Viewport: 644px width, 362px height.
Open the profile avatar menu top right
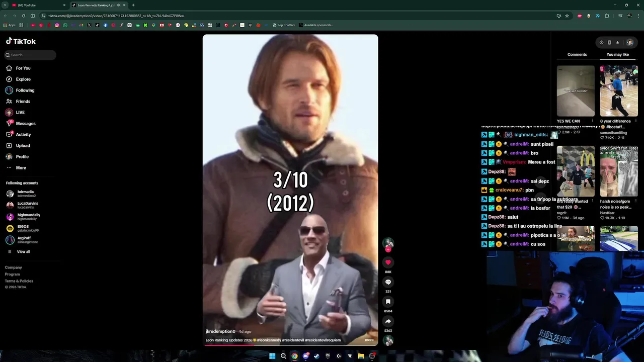coord(629,43)
